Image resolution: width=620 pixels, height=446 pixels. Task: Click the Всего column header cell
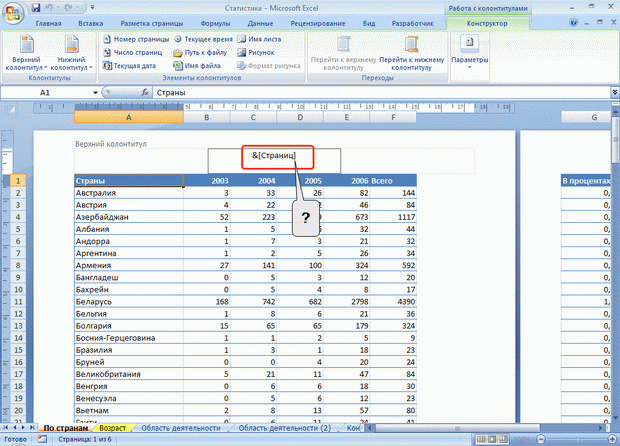[x=393, y=181]
